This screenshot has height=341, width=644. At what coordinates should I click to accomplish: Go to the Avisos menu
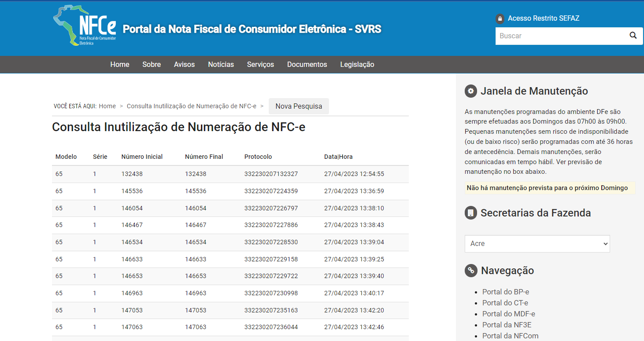pos(184,65)
